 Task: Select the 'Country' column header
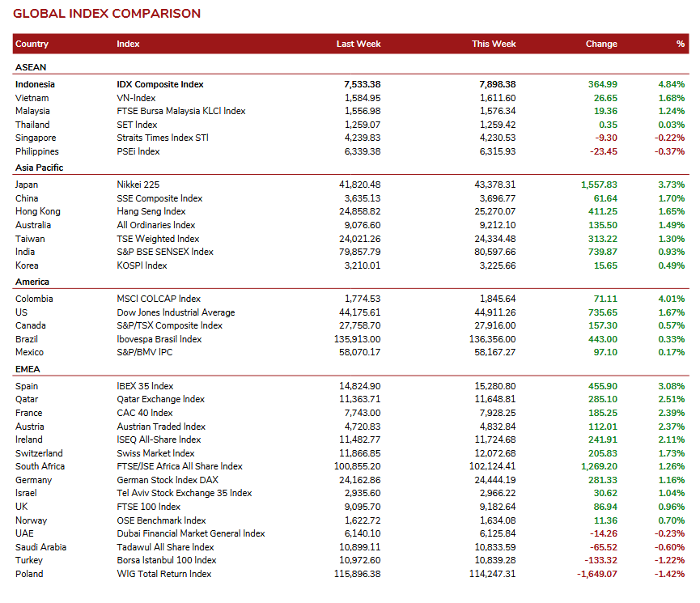click(x=32, y=44)
